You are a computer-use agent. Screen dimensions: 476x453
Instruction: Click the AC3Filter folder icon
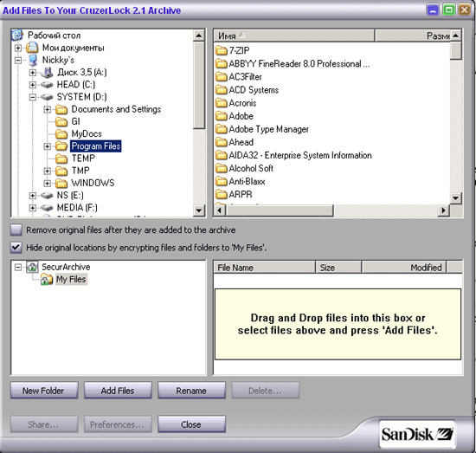coord(222,76)
